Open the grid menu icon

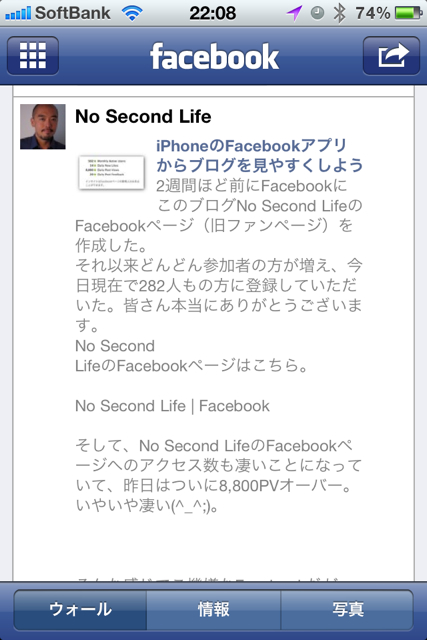(33, 56)
